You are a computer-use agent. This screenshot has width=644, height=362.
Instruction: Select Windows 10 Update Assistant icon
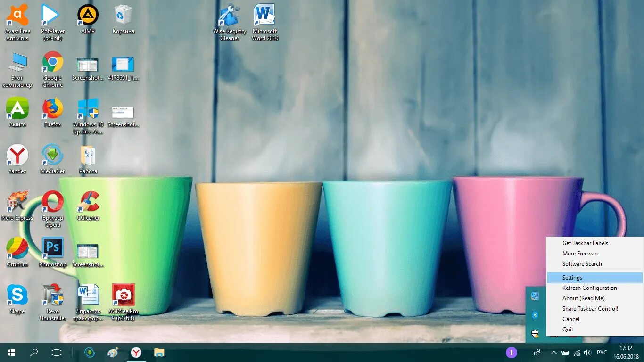(88, 116)
